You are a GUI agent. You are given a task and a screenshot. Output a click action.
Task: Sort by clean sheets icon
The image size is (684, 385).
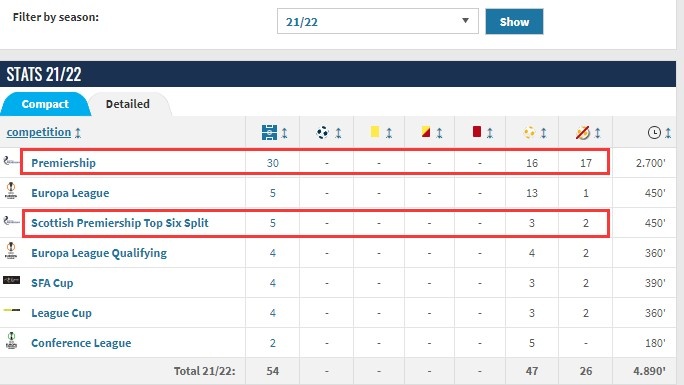pyautogui.click(x=582, y=132)
